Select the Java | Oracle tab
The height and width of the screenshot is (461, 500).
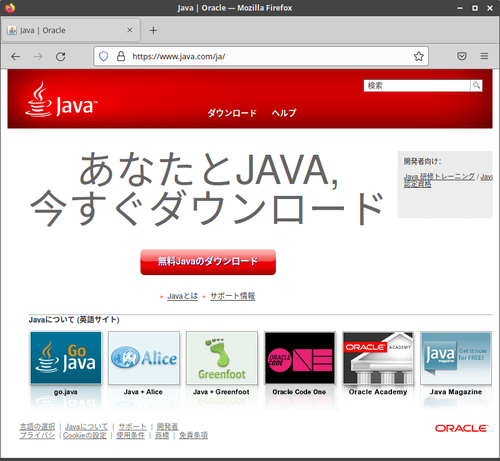(x=70, y=30)
